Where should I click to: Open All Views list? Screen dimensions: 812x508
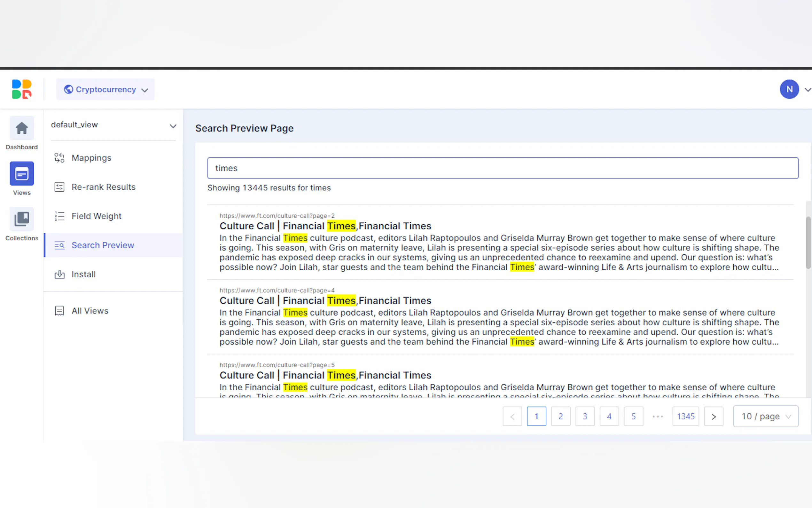click(90, 311)
